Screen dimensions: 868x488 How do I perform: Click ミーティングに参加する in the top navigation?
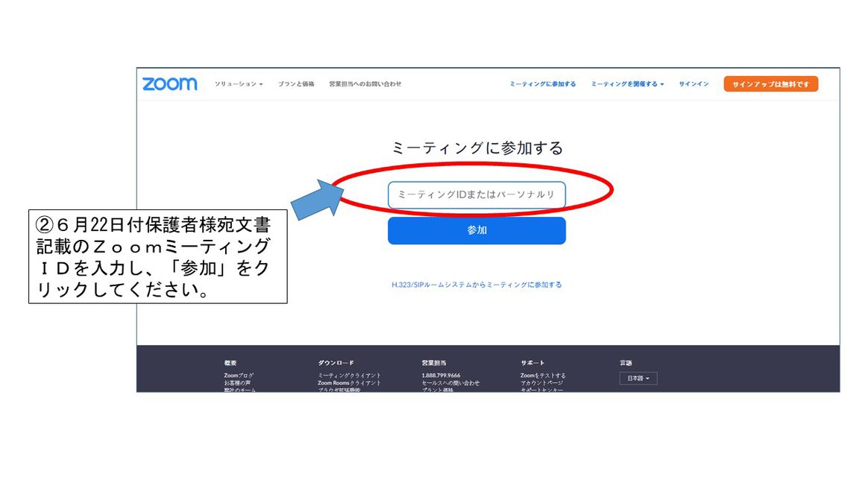pyautogui.click(x=543, y=84)
